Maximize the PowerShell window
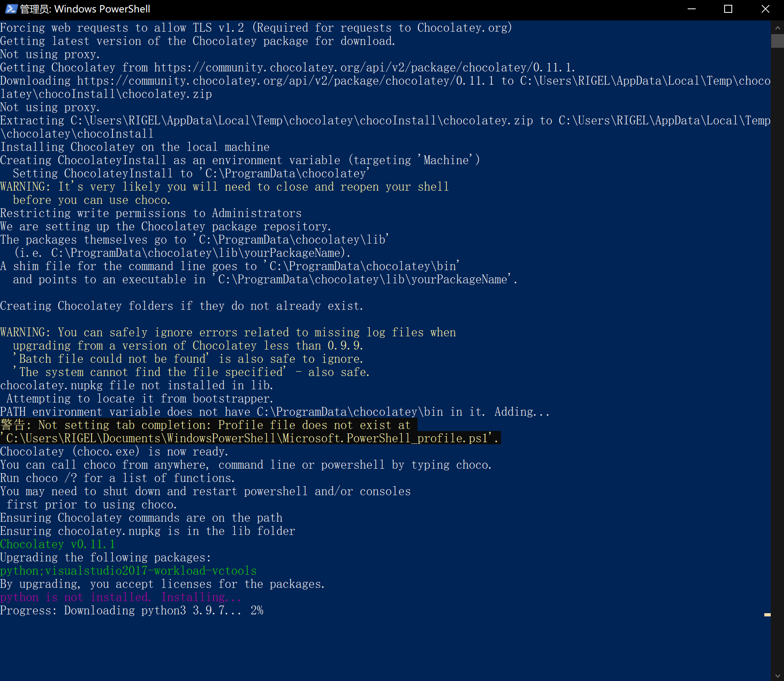784x681 pixels. (728, 9)
